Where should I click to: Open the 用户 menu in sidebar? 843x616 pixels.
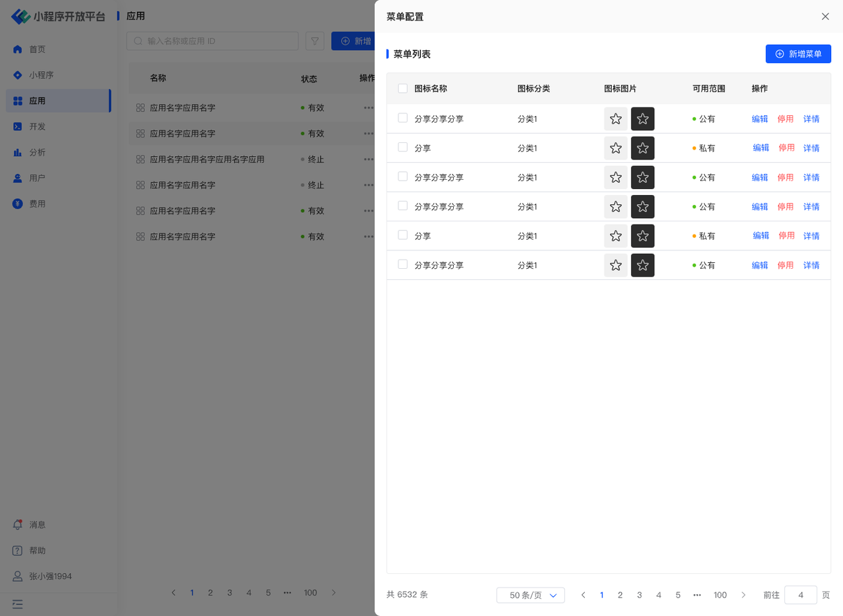click(x=37, y=178)
